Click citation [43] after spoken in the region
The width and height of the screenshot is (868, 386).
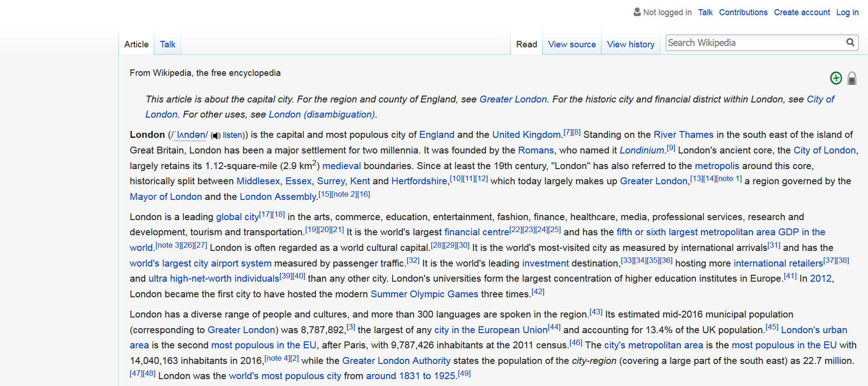click(596, 312)
